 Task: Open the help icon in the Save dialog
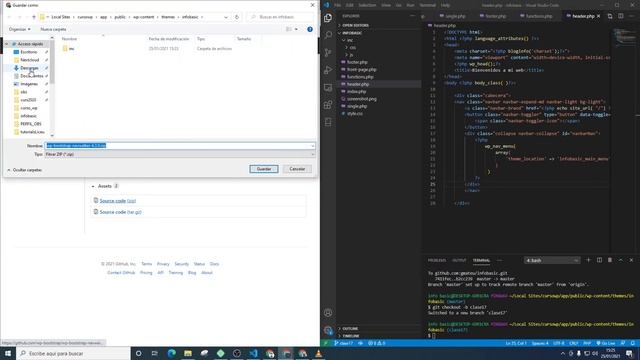(310, 29)
